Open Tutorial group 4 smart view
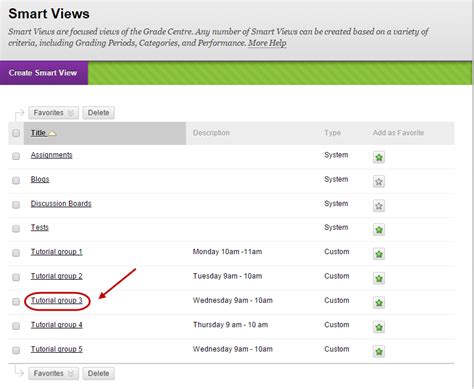 coord(56,325)
